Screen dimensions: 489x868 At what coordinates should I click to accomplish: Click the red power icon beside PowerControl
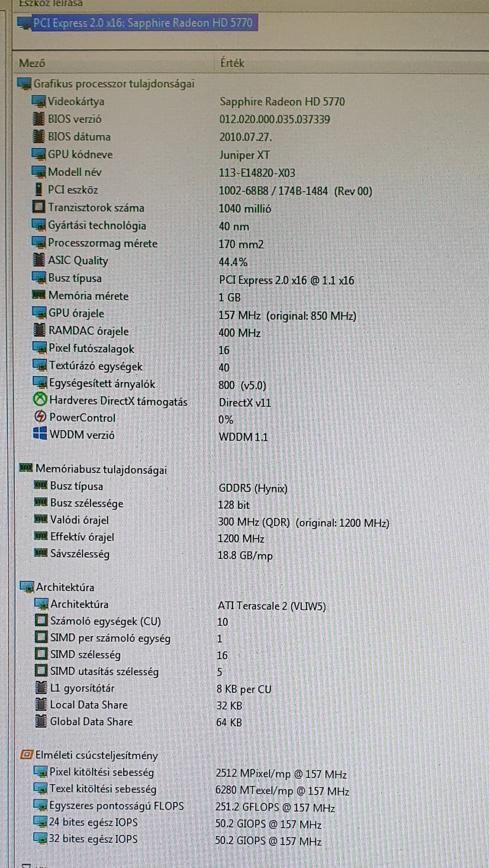[40, 417]
